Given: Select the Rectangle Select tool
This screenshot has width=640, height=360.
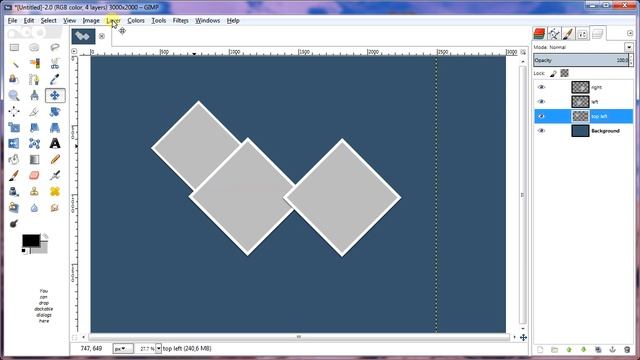Looking at the screenshot, I should [14, 48].
